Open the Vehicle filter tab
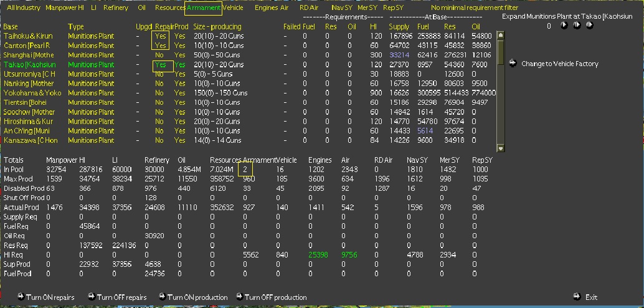The image size is (644, 308). 233,8
